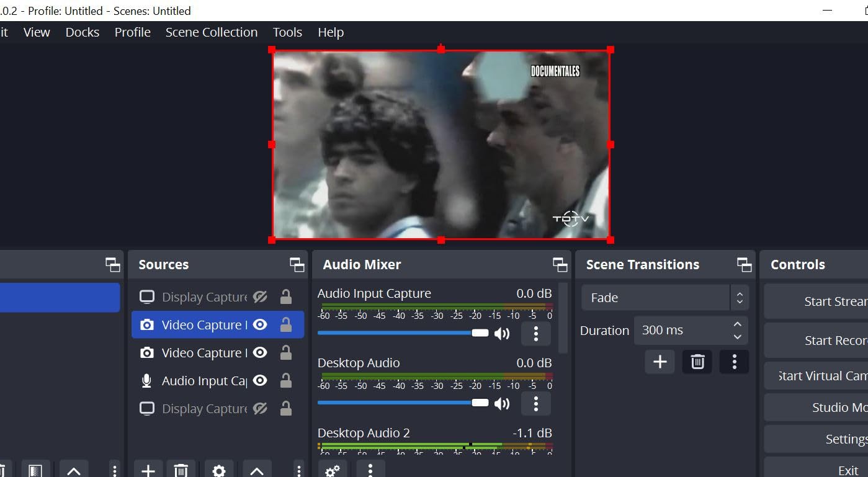
Task: Toggle lock on Display Capture above highlighted Video Capture
Action: tap(286, 296)
